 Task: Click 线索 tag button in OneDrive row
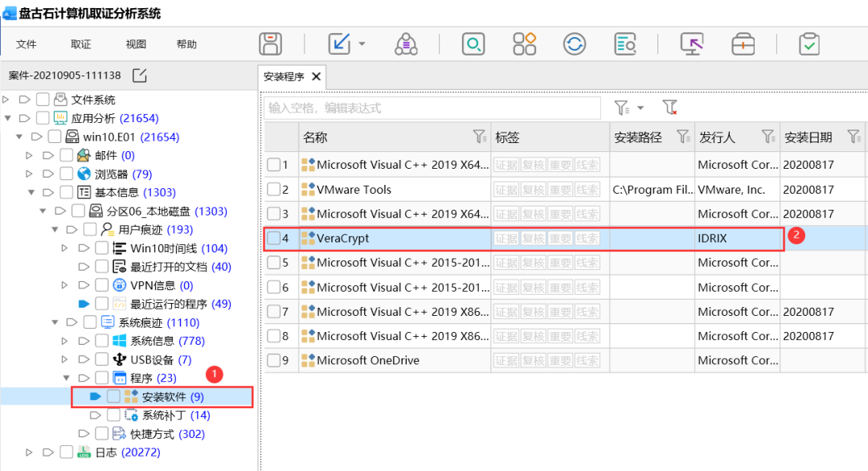point(588,361)
